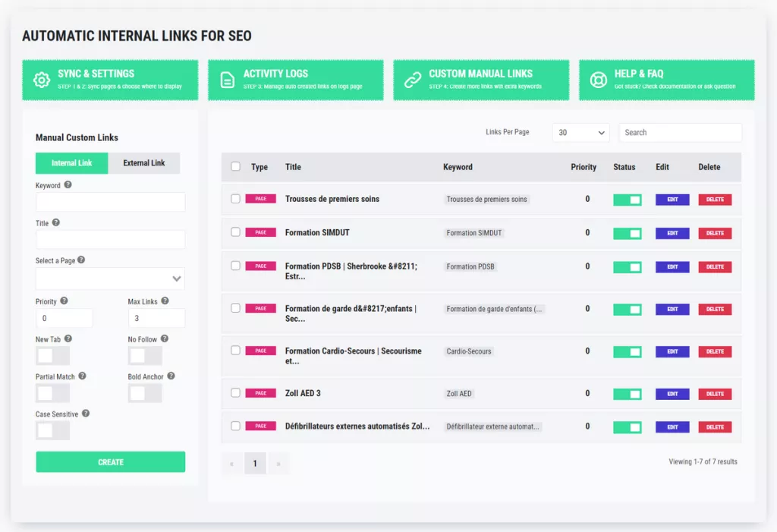Check the box for Formation SIMDUT row
777x532 pixels.
tap(235, 232)
